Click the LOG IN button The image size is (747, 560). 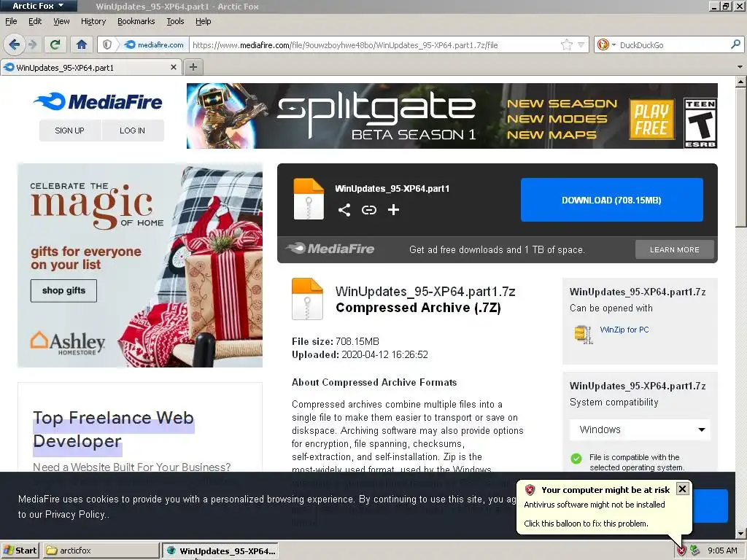coord(133,131)
